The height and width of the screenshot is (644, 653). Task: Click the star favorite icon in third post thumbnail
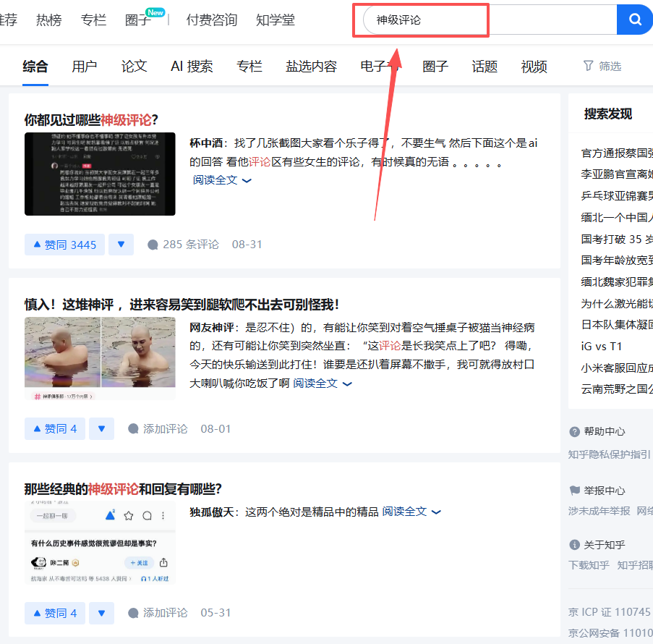128,515
